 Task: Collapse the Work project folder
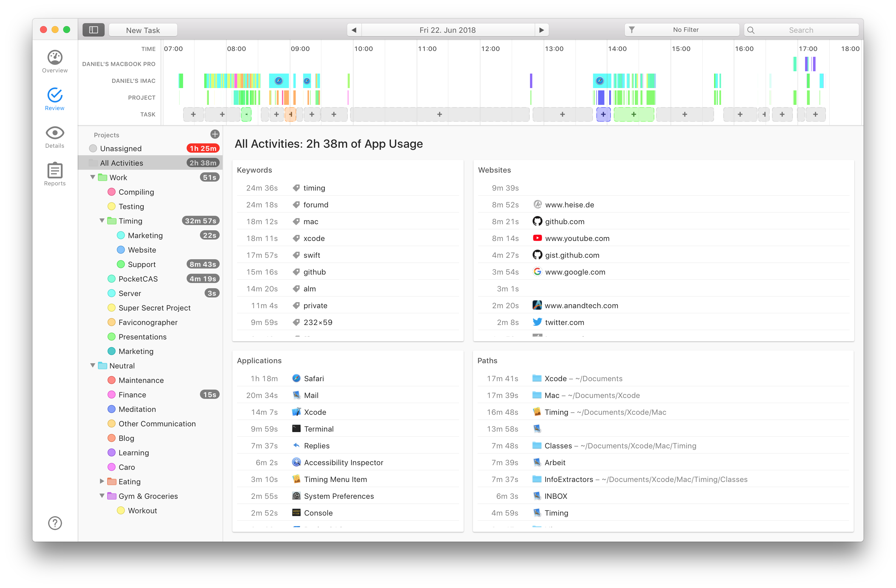pos(93,177)
